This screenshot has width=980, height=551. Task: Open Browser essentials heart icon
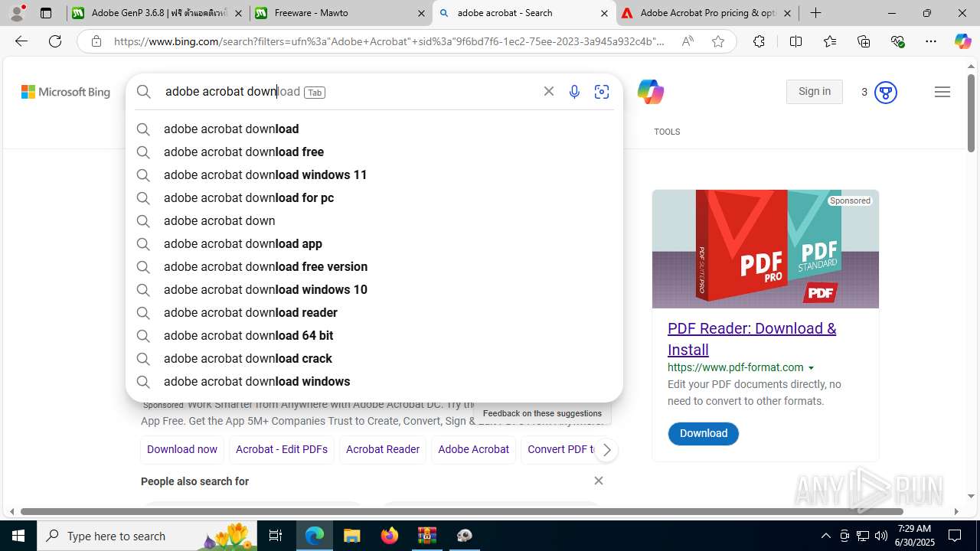point(898,41)
